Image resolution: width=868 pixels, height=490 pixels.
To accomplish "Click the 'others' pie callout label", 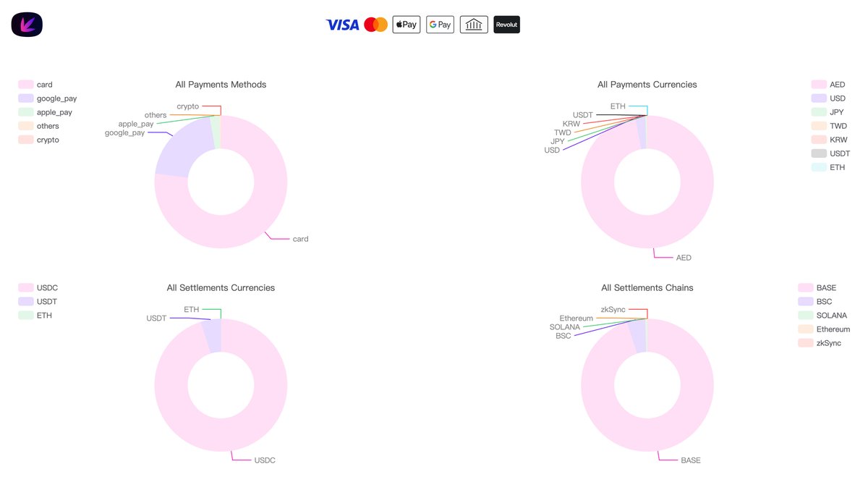I will [156, 115].
